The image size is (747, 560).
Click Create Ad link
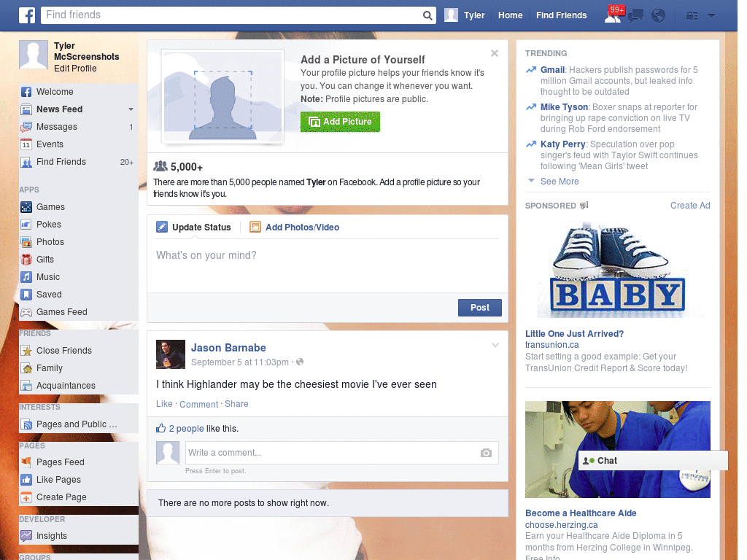690,206
